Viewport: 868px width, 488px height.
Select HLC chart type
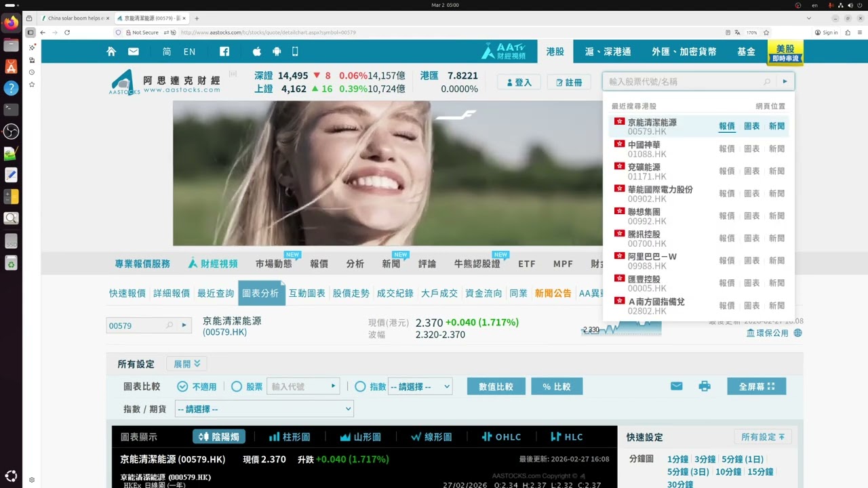(567, 437)
